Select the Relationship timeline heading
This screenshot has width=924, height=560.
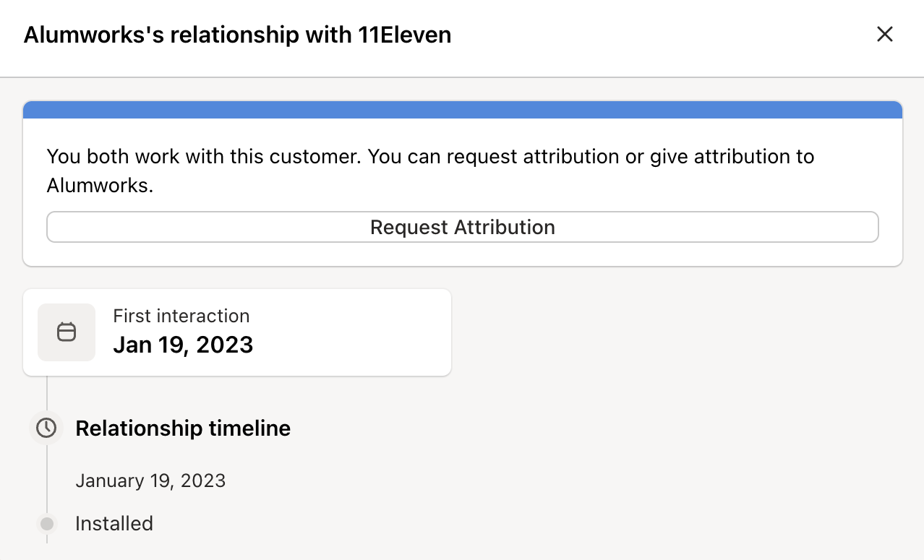182,428
